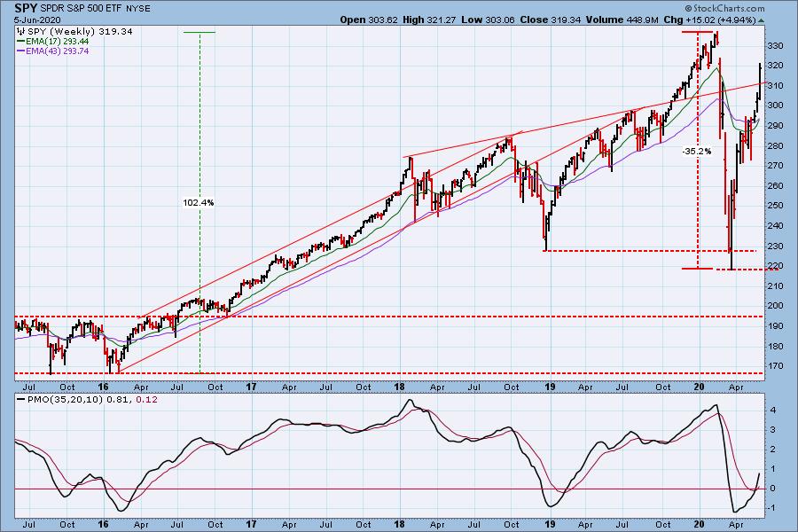Click the 102.4% gain annotation
Image resolution: width=798 pixels, height=532 pixels.
pyautogui.click(x=199, y=203)
